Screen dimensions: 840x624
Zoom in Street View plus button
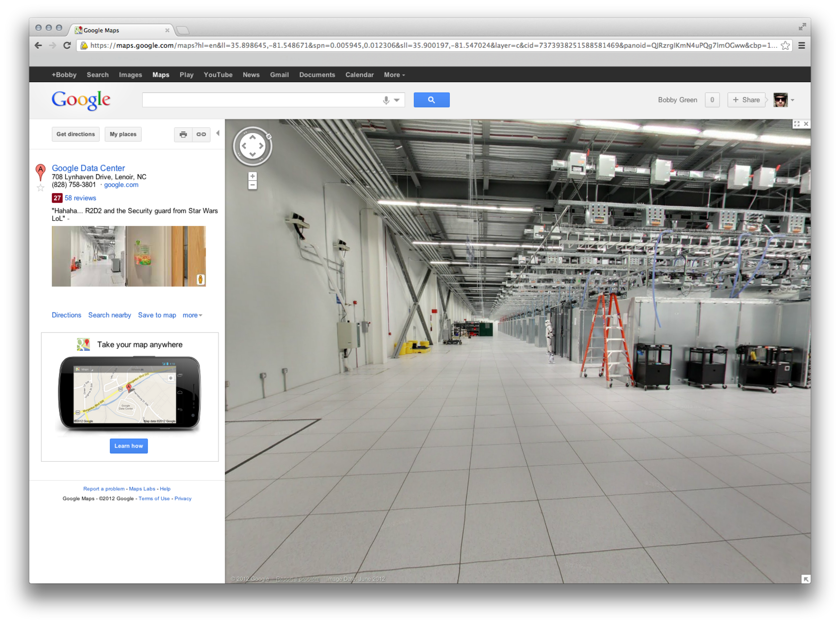[x=252, y=176]
